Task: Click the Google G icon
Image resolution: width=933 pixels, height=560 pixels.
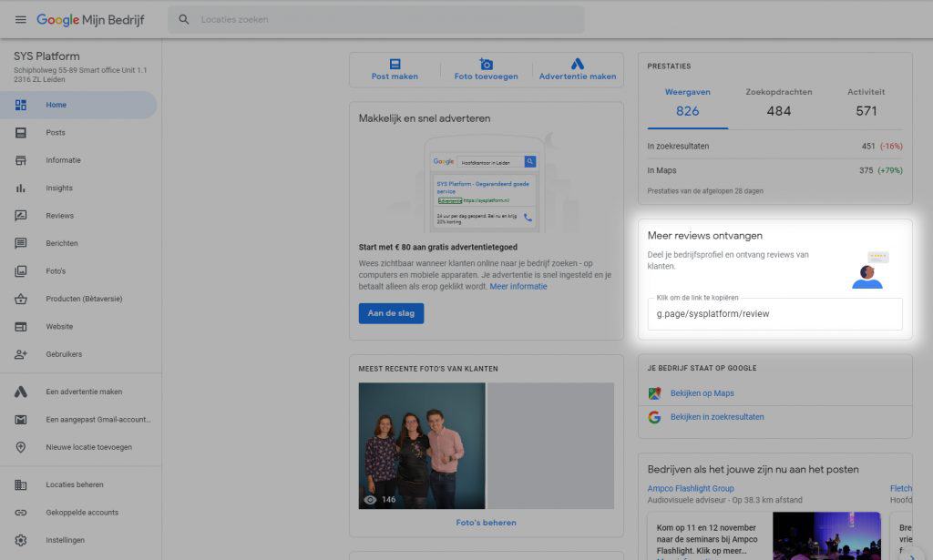Action: [654, 417]
